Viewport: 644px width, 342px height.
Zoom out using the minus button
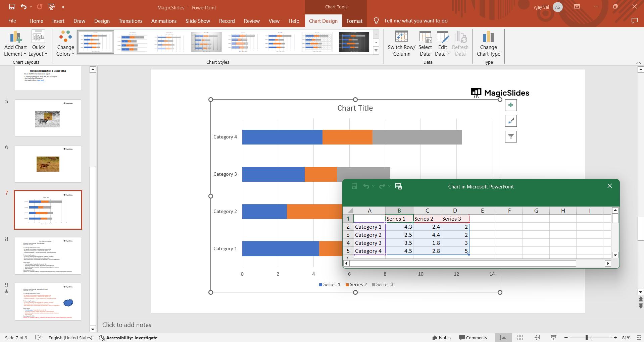coord(566,338)
